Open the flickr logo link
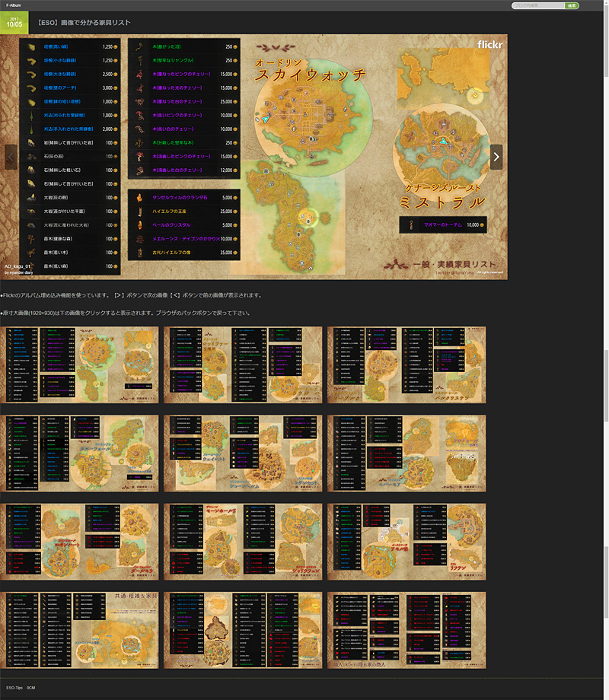The width and height of the screenshot is (609, 700). pyautogui.click(x=489, y=45)
